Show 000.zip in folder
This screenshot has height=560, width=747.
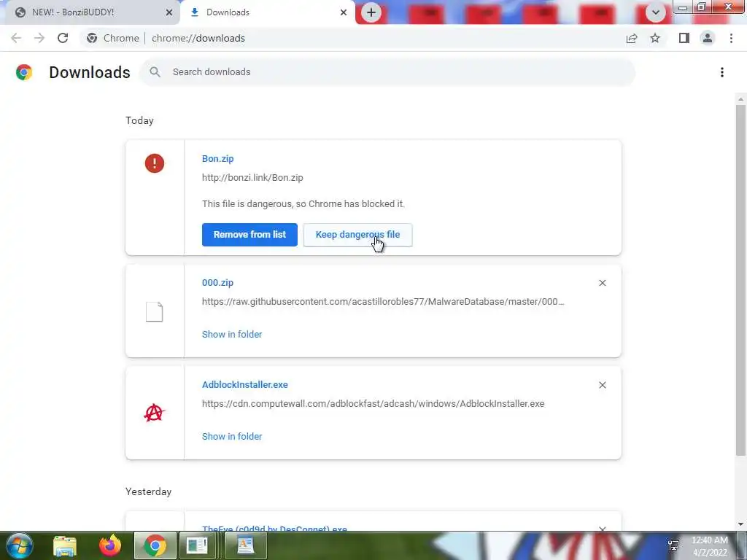(232, 334)
